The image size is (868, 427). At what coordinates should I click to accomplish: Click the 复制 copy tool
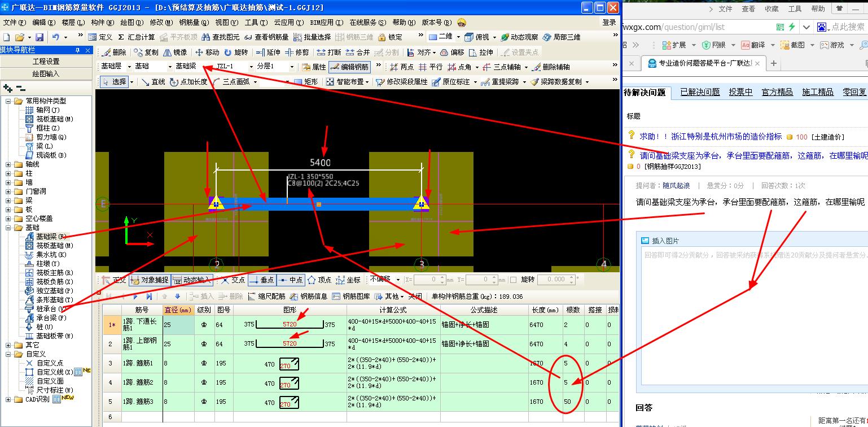coord(146,52)
